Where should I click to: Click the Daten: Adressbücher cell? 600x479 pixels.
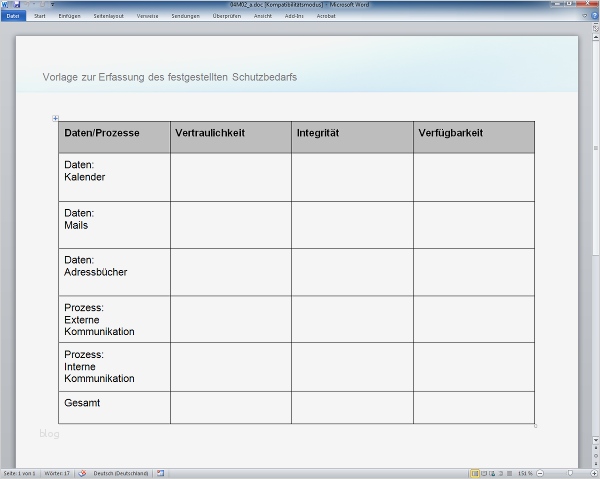[114, 272]
